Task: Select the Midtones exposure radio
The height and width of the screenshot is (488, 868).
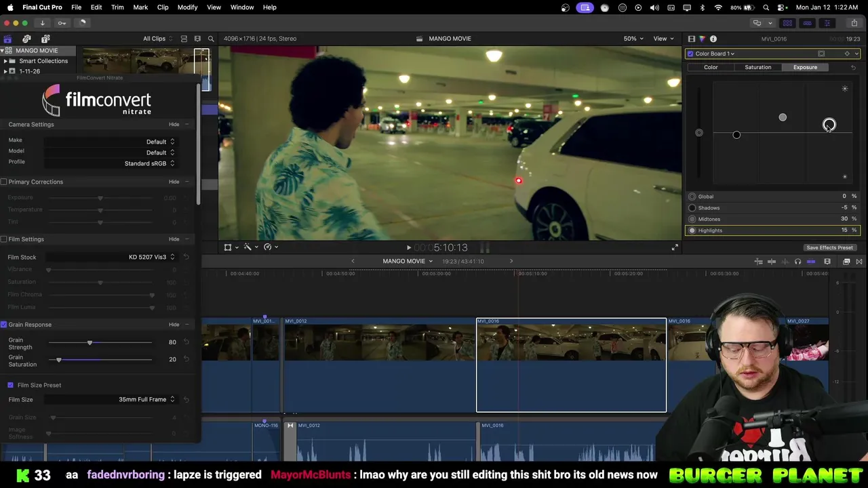Action: click(x=692, y=220)
